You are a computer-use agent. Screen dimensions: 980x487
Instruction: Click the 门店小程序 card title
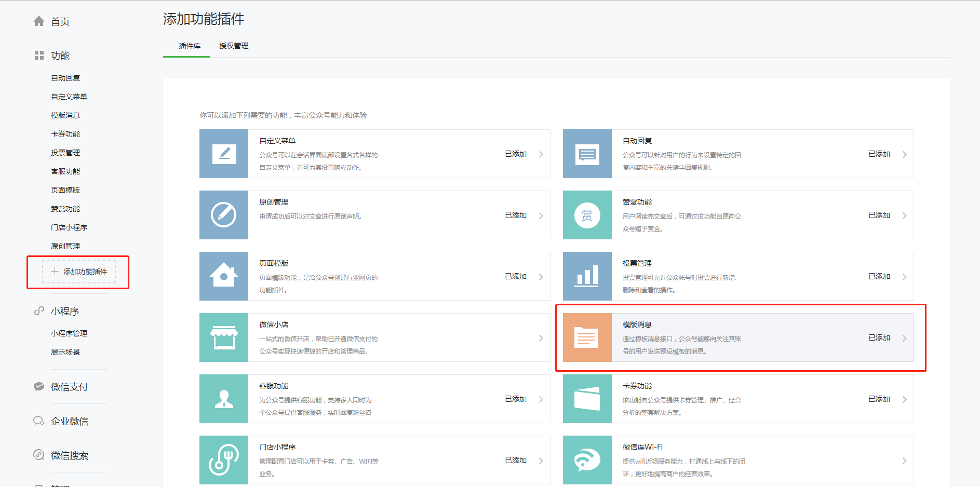pos(277,447)
